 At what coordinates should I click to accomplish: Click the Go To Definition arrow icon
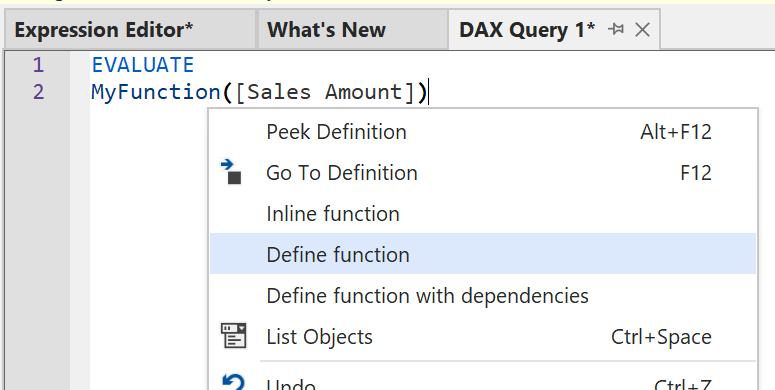point(231,172)
